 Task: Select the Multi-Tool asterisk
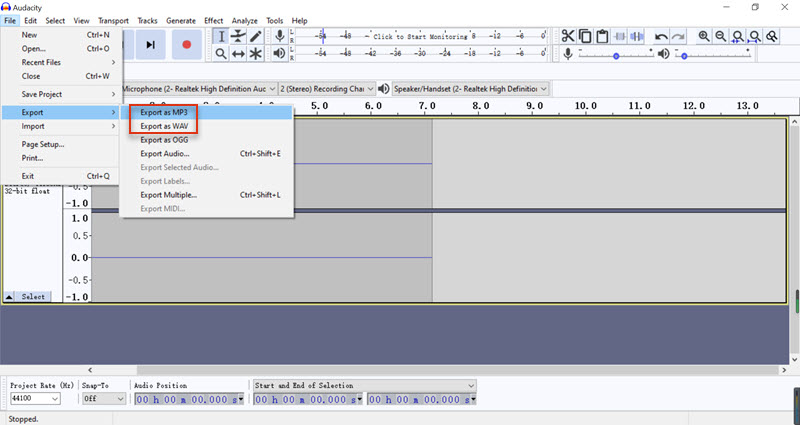(256, 54)
